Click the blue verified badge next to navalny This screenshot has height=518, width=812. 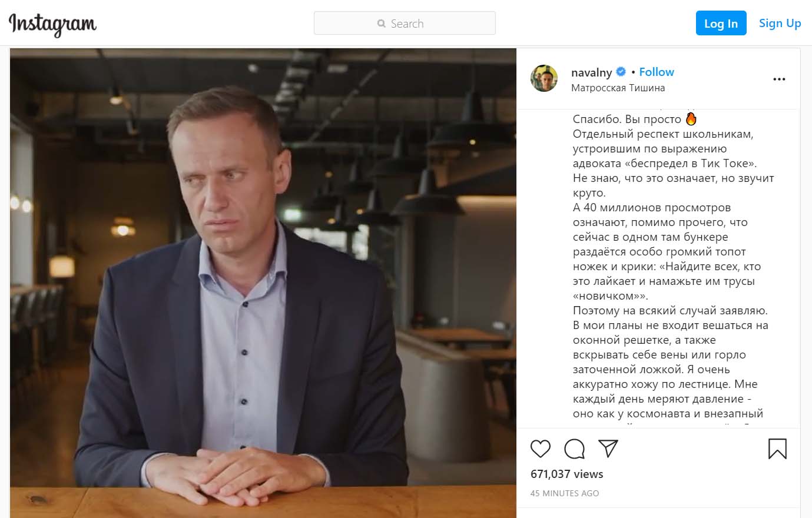(x=621, y=72)
